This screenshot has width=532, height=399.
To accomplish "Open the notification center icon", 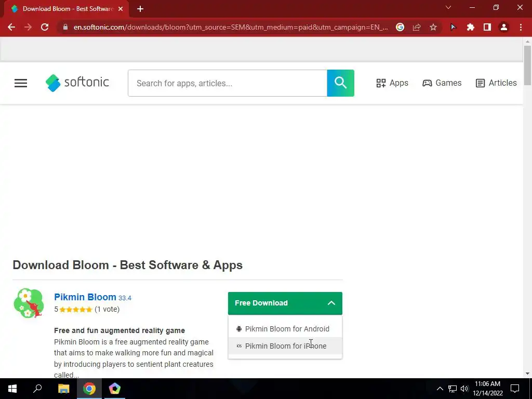I will coord(515,389).
